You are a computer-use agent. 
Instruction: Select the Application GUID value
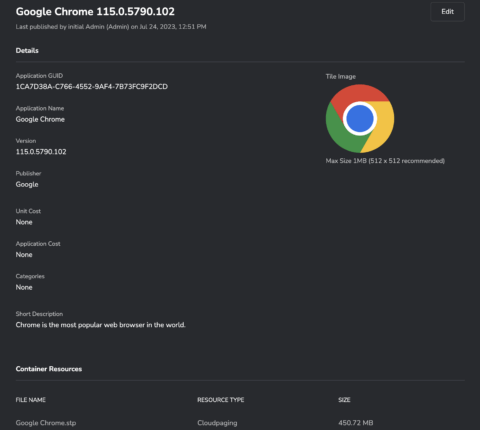click(x=92, y=87)
